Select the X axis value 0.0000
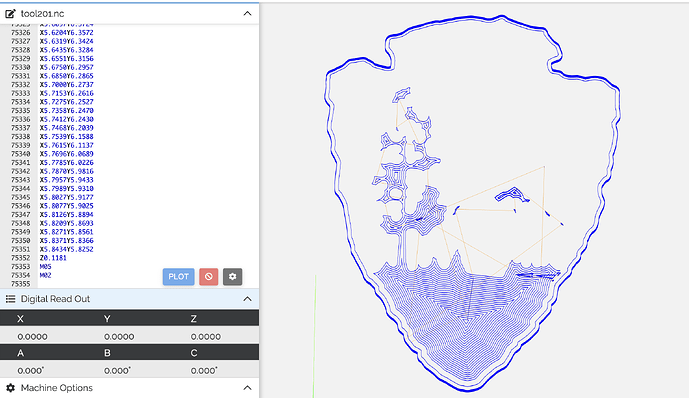689x398 pixels. (x=33, y=336)
